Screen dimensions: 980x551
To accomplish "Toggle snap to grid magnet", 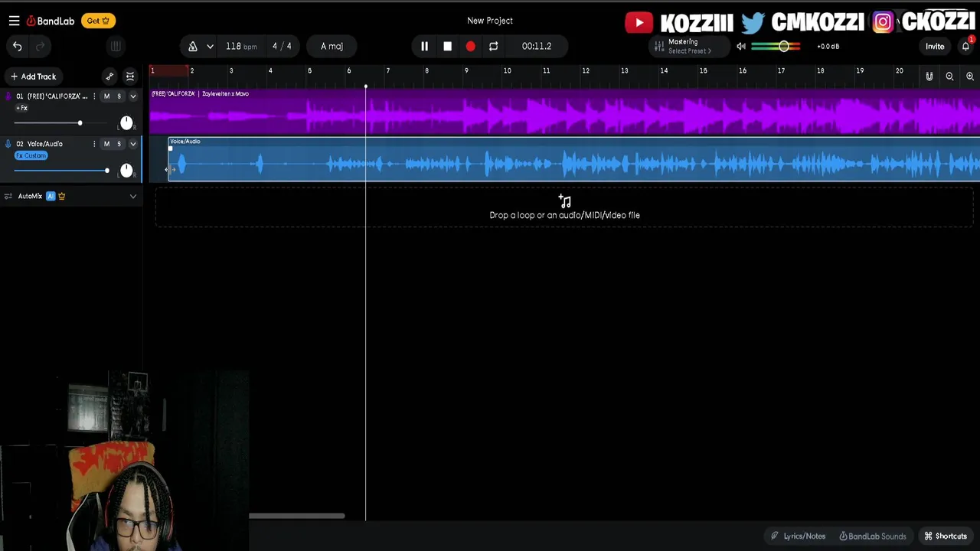I will click(929, 77).
